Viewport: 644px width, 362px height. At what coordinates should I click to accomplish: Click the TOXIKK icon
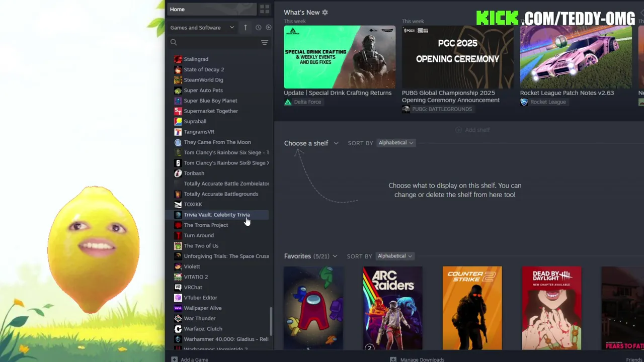tap(178, 204)
